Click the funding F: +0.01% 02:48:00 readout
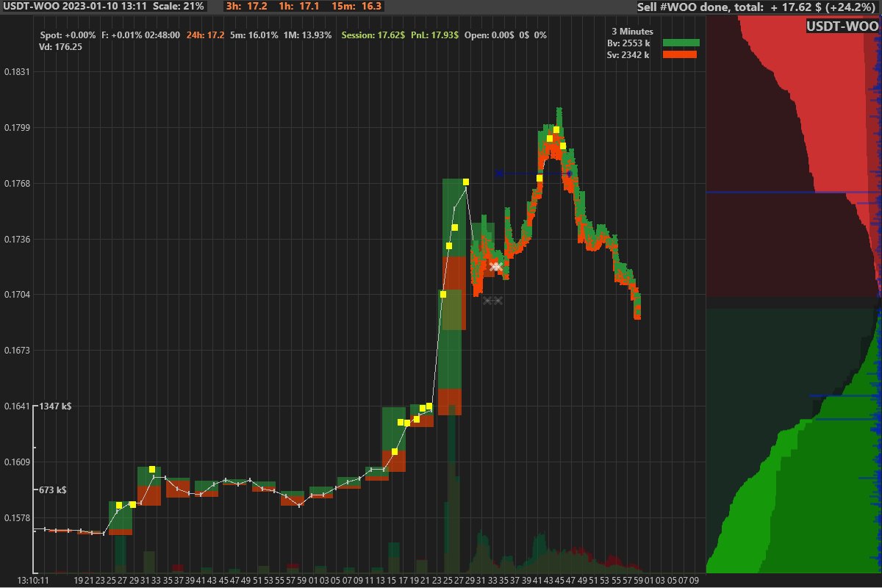 140,35
